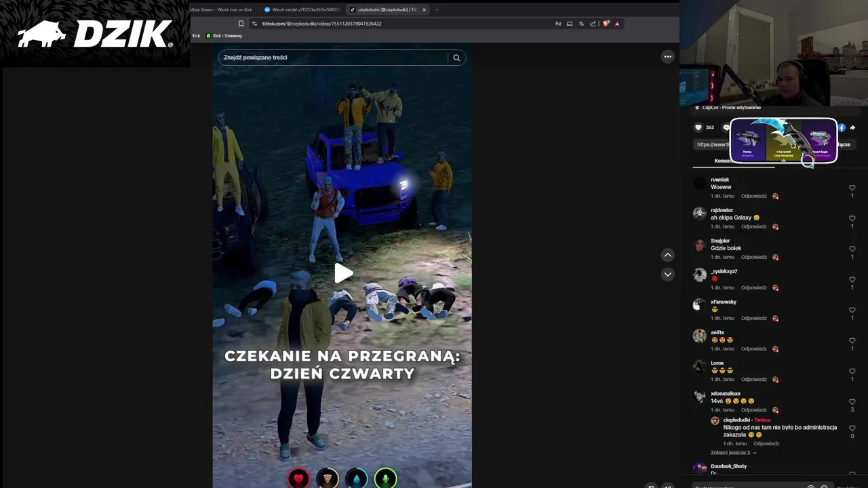Reply to xFanowsky's comment via 'Odpowiedz'
Viewport: 868px width, 488px height.
tap(754, 318)
